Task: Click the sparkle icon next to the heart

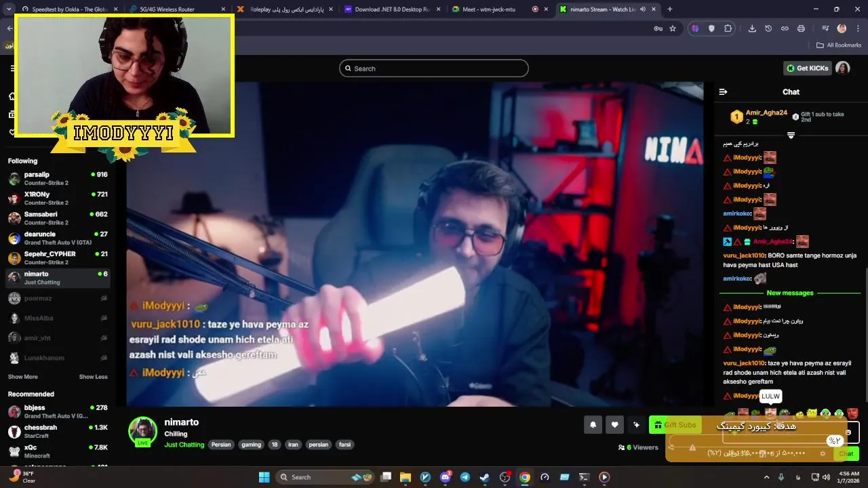Action: [x=636, y=425]
